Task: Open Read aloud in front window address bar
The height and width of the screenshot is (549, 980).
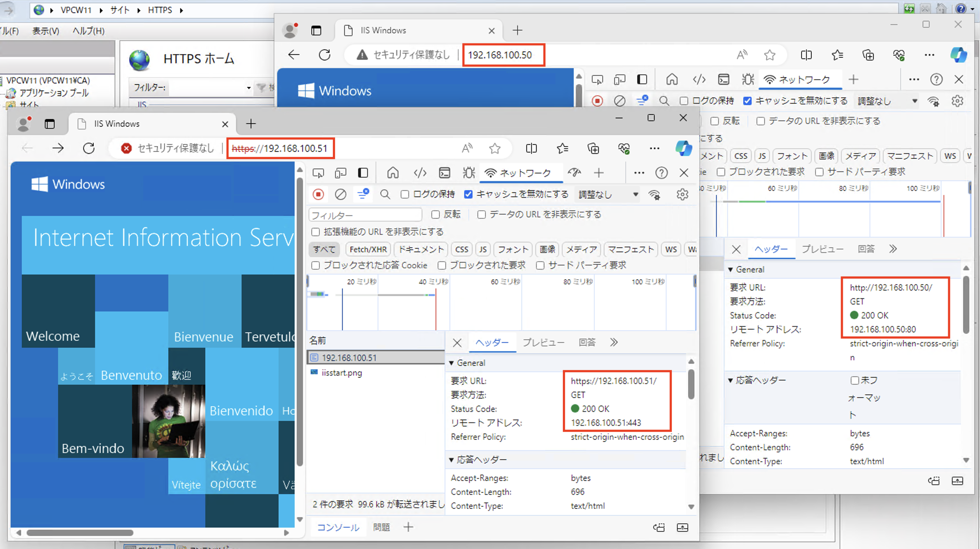Action: click(x=467, y=148)
